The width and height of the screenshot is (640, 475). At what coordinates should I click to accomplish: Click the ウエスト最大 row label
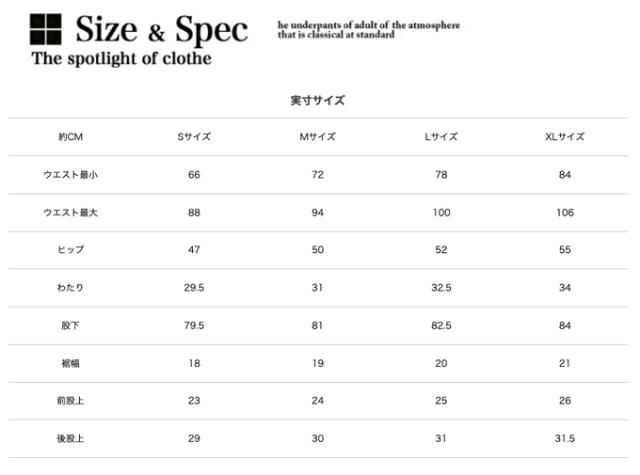pos(70,213)
